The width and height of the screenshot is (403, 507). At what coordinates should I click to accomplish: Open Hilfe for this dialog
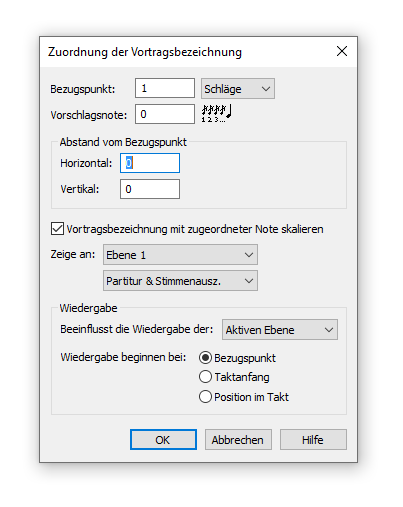(313, 440)
